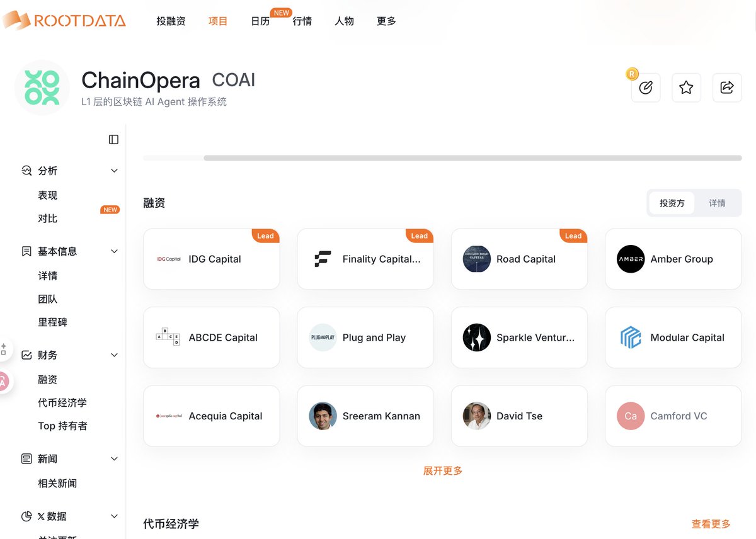Click the 'Amber Group' investor name
Image resolution: width=756 pixels, height=539 pixels.
click(x=682, y=259)
